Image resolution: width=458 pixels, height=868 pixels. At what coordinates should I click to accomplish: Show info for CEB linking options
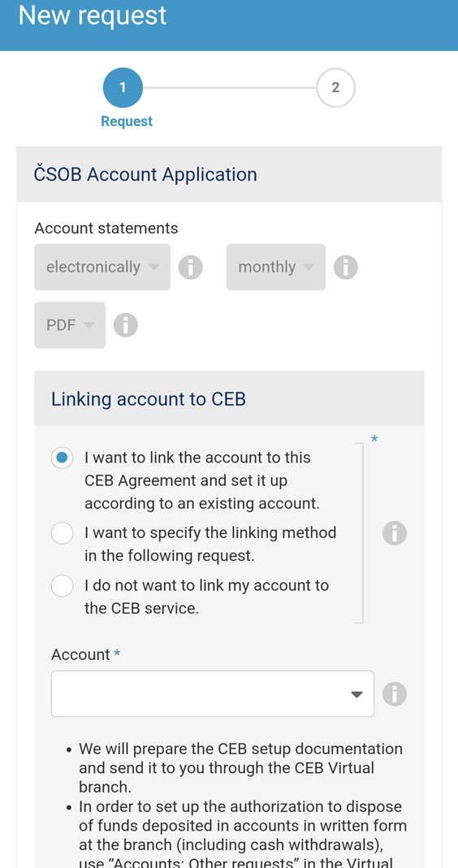[x=395, y=533]
